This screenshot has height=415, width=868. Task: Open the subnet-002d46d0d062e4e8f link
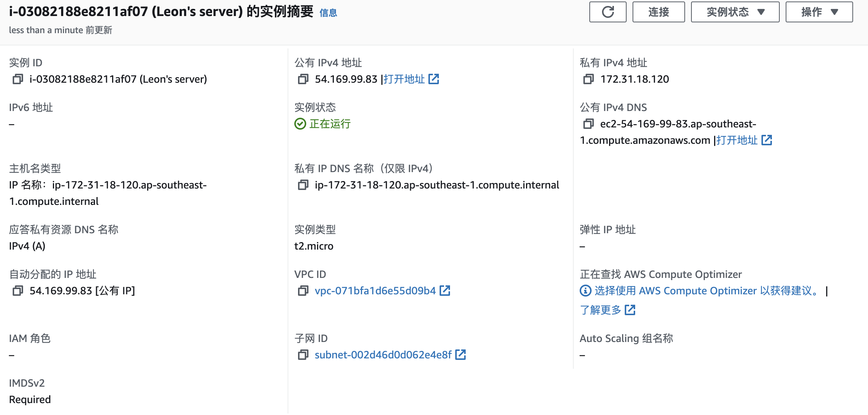383,355
